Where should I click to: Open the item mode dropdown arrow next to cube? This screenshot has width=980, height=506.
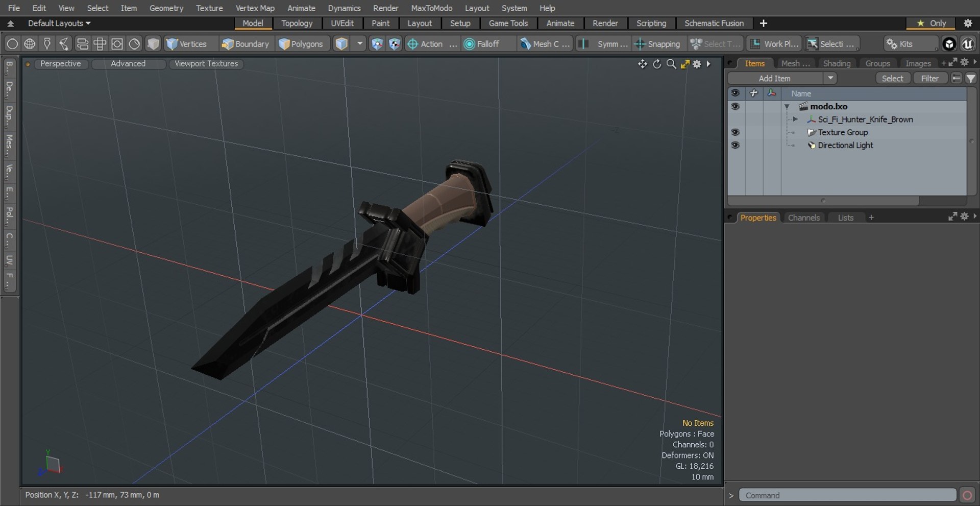(360, 44)
